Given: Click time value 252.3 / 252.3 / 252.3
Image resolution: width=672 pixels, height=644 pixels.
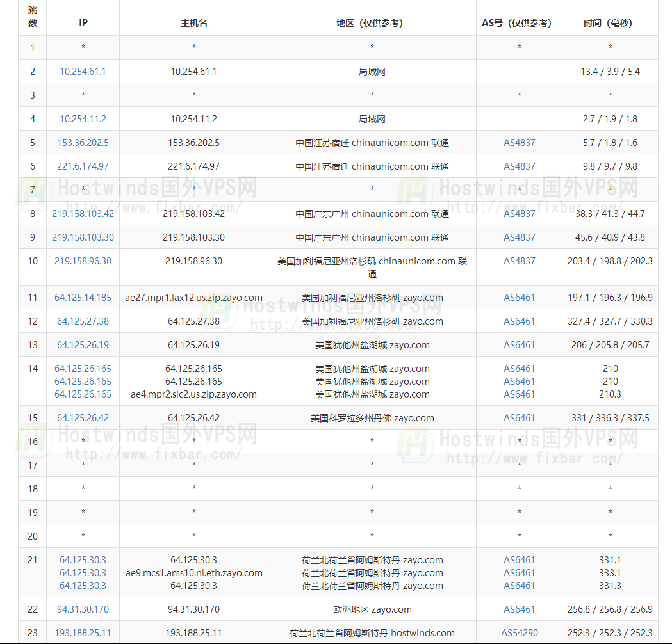Looking at the screenshot, I should click(x=610, y=633).
